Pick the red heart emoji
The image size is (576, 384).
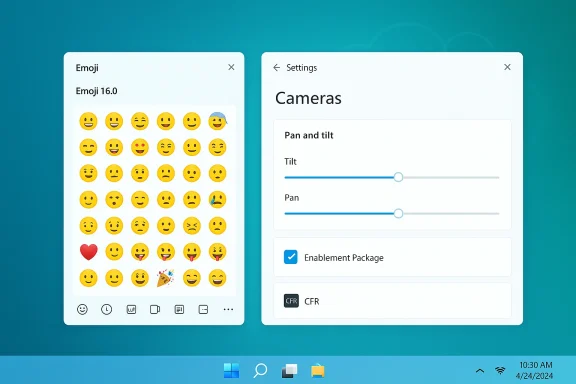pyautogui.click(x=89, y=252)
